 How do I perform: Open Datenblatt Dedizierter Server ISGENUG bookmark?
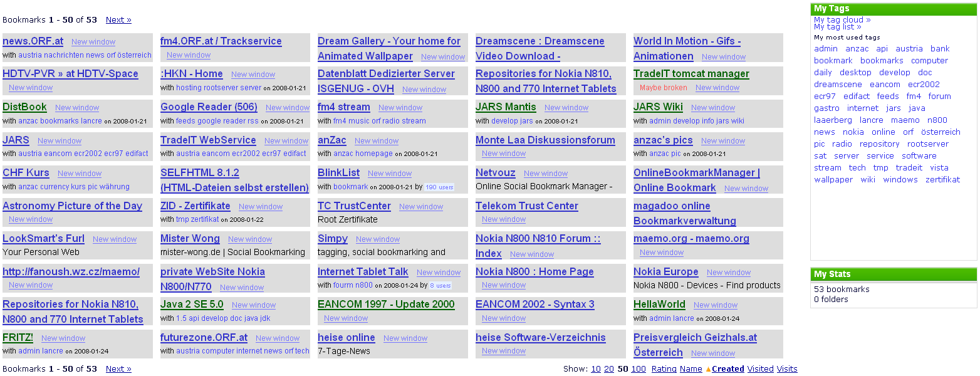(x=386, y=81)
